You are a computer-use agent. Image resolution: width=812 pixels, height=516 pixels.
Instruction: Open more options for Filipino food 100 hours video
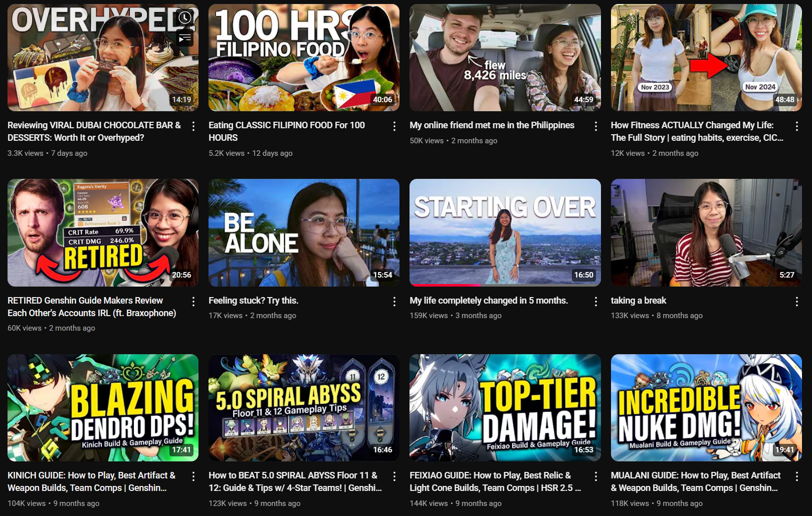(x=394, y=126)
